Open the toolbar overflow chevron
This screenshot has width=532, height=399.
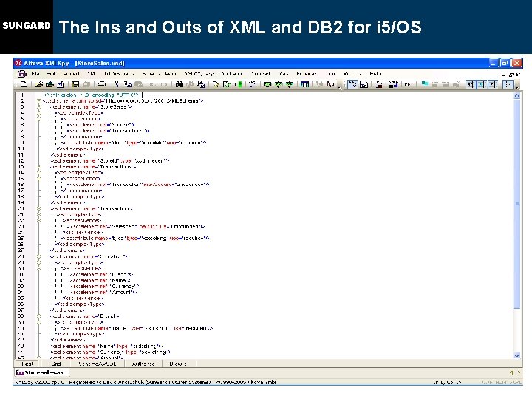point(516,86)
